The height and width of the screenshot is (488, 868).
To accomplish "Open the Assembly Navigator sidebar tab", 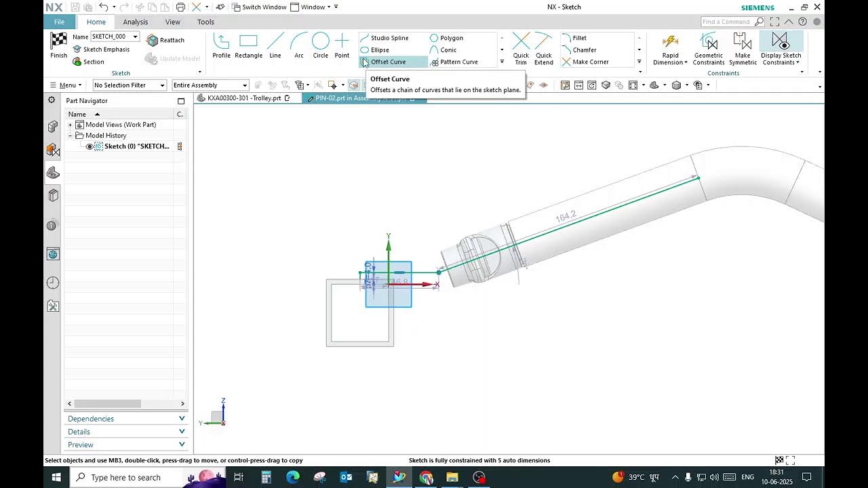I will [53, 127].
